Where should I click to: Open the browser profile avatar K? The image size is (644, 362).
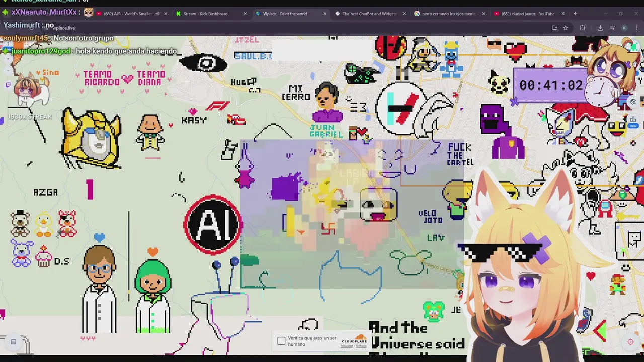624,28
